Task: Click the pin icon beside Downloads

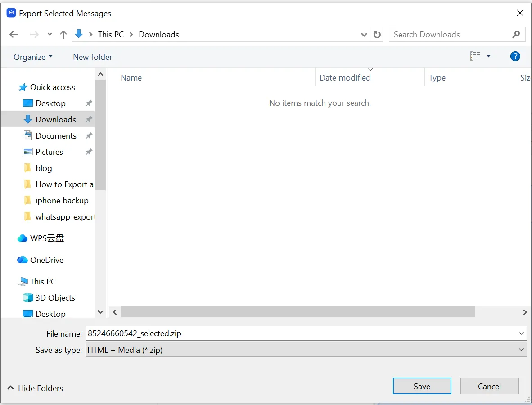Action: pyautogui.click(x=89, y=119)
